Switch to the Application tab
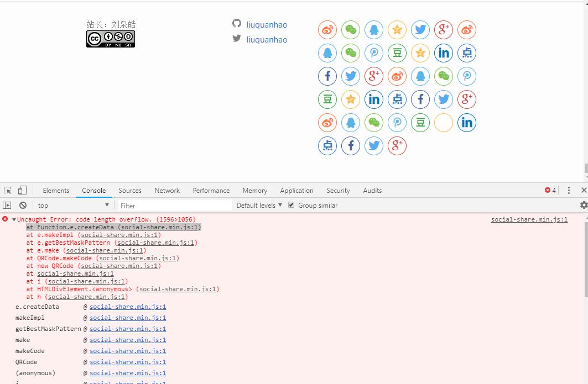This screenshot has height=384, width=588. tap(296, 190)
